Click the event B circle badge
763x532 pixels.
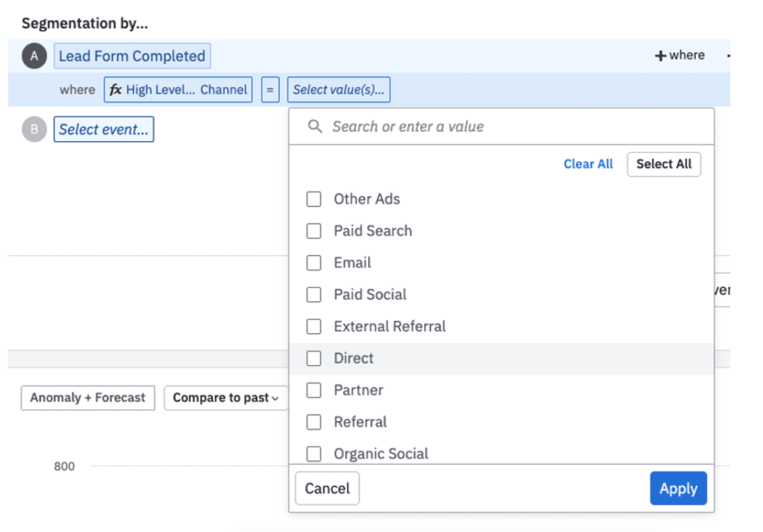coord(34,129)
